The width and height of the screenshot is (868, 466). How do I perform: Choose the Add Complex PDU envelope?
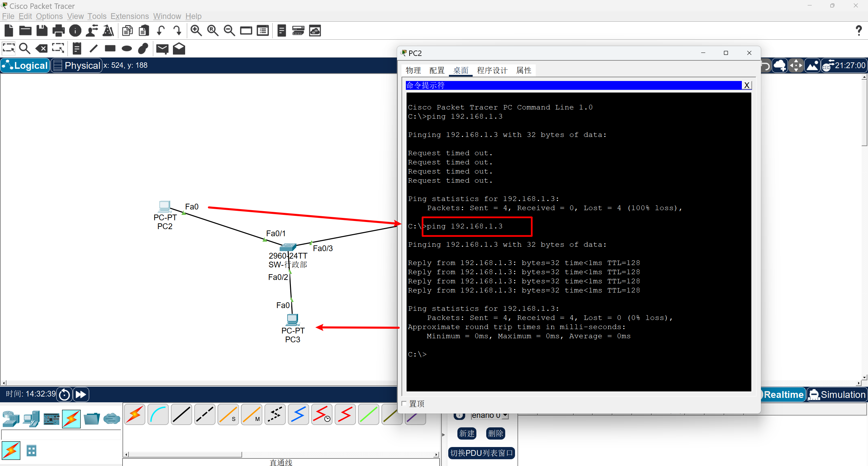click(179, 49)
